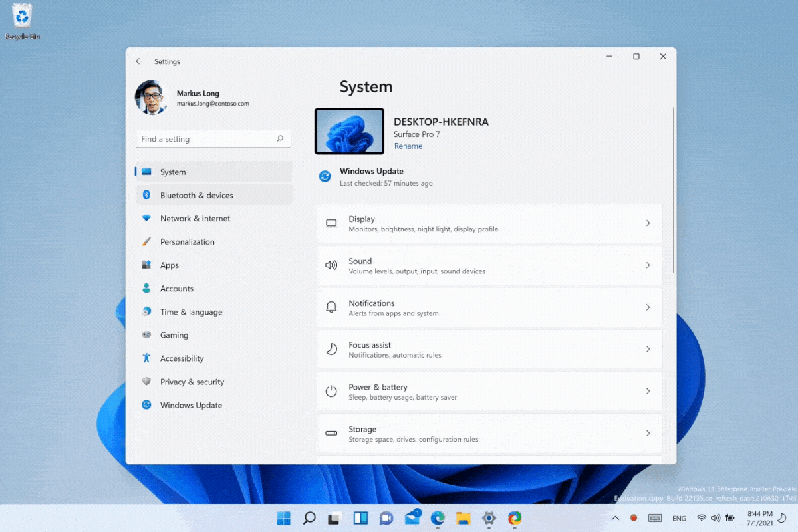
Task: Open Personalization settings
Action: [x=213, y=241]
